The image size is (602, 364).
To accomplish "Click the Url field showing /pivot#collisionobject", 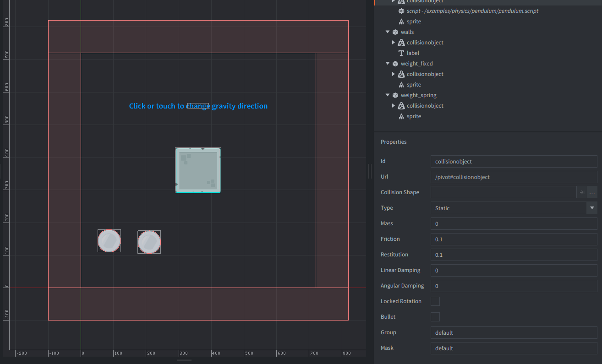I will [514, 177].
